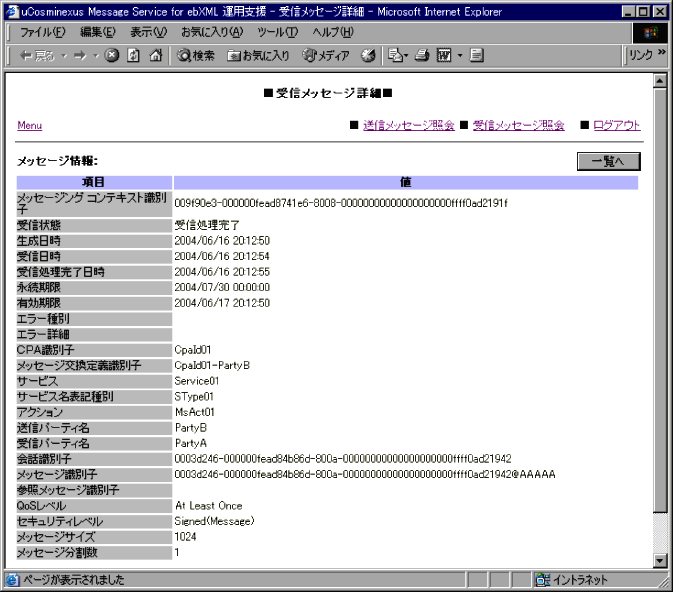Viewport: 673px width, 592px height.
Task: Follow the Menu link
Action: click(30, 125)
